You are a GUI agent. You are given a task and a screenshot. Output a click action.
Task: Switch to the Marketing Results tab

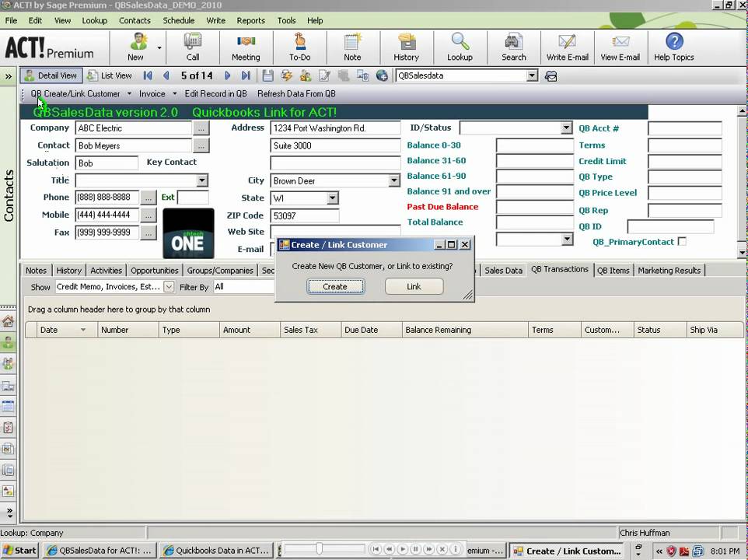tap(669, 271)
